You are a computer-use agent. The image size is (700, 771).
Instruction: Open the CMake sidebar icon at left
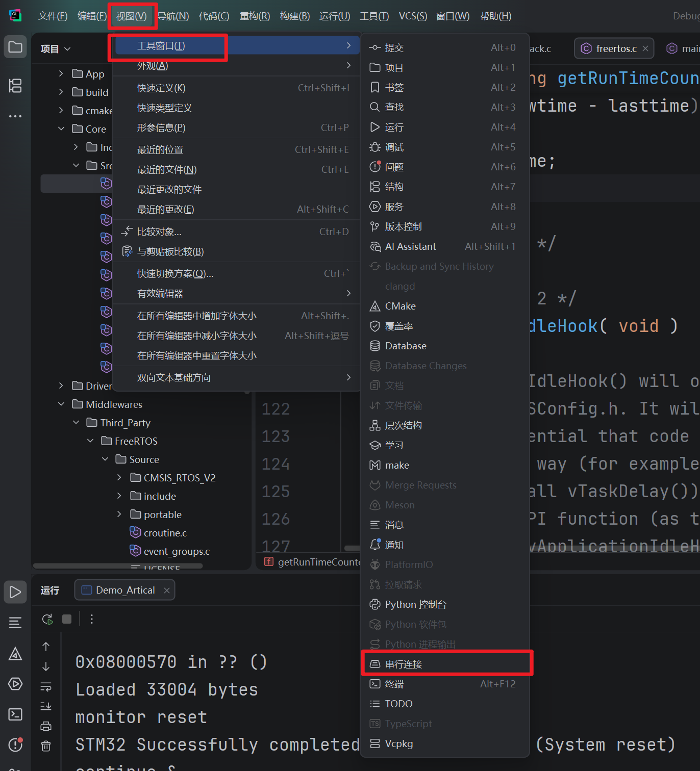[15, 654]
